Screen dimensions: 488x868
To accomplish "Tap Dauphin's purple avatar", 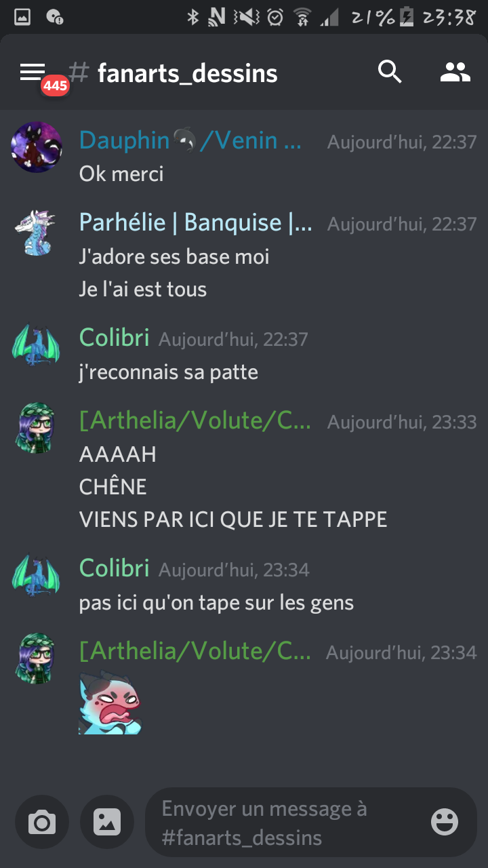I will coord(37,147).
